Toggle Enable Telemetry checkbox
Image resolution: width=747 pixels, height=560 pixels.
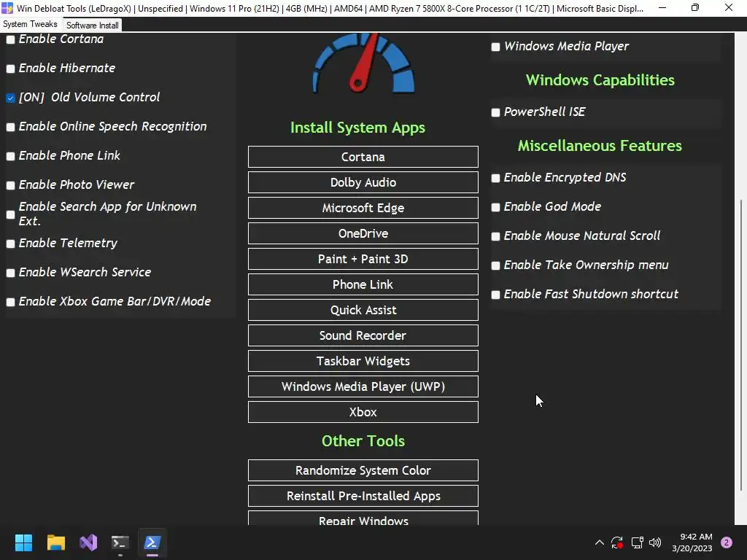[10, 244]
